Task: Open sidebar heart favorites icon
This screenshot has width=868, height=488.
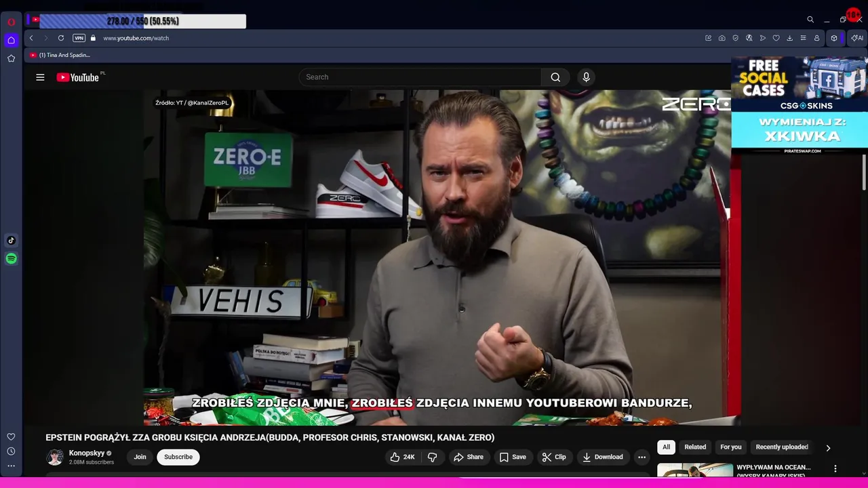Action: tap(11, 436)
